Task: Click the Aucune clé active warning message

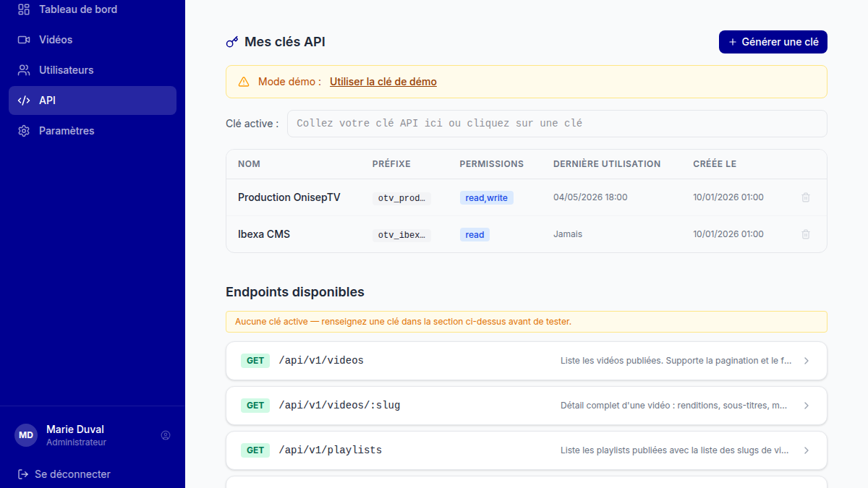Action: pos(527,322)
